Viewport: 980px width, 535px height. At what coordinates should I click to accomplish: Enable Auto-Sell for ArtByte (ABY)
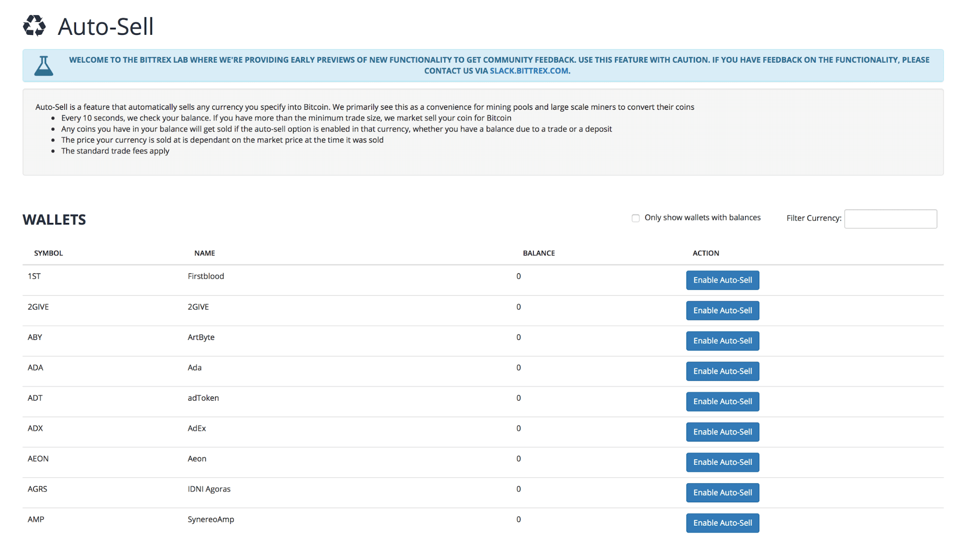pyautogui.click(x=722, y=341)
